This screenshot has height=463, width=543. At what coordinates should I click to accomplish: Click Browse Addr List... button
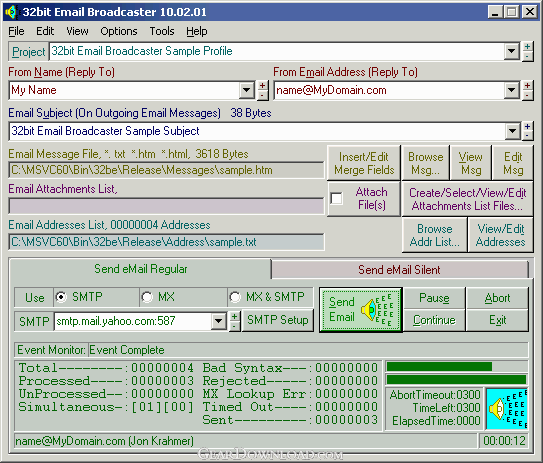click(x=435, y=235)
